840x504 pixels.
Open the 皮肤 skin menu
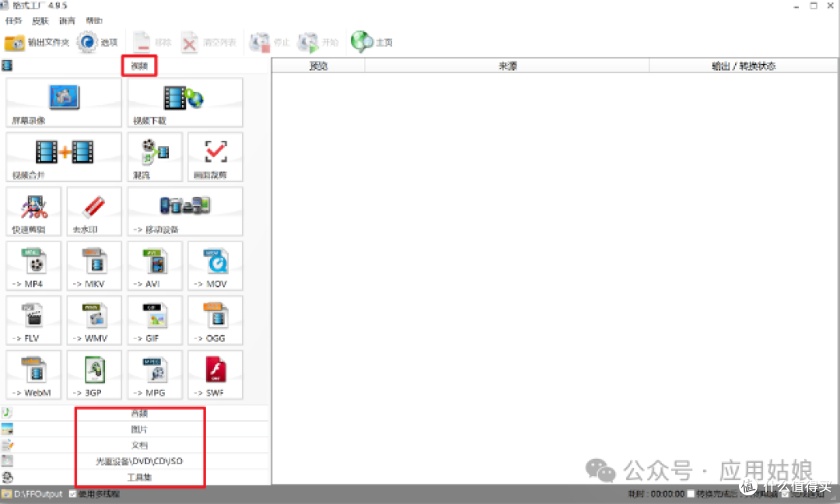click(x=40, y=21)
